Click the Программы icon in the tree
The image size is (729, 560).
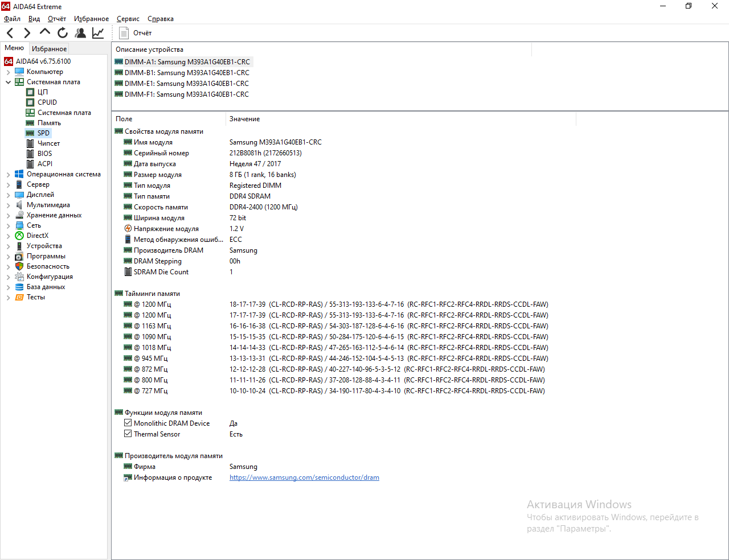(19, 256)
